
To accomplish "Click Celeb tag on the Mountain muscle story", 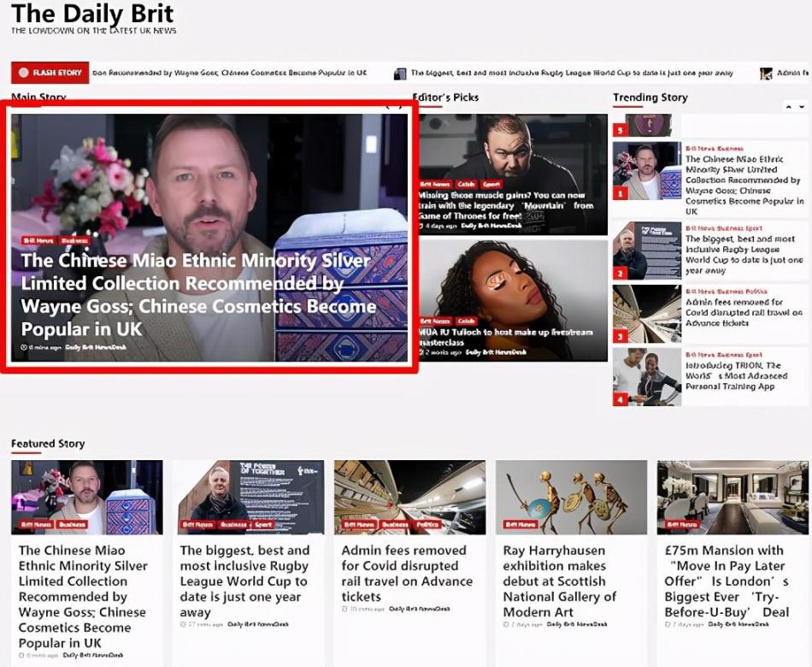I will (466, 184).
